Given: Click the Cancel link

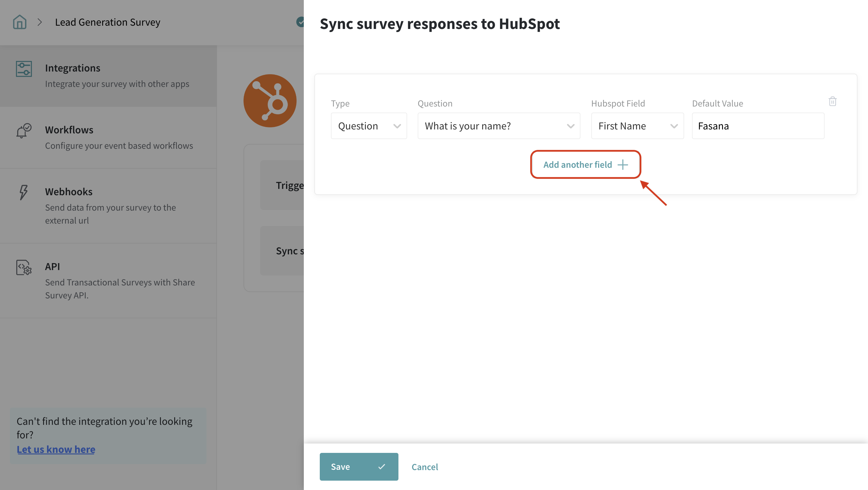Looking at the screenshot, I should pyautogui.click(x=425, y=467).
